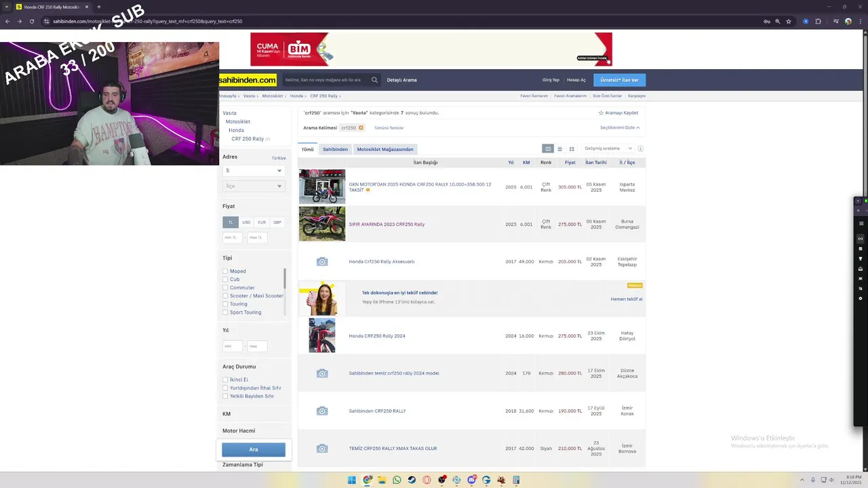Open side panel settings gear icon

click(861, 298)
